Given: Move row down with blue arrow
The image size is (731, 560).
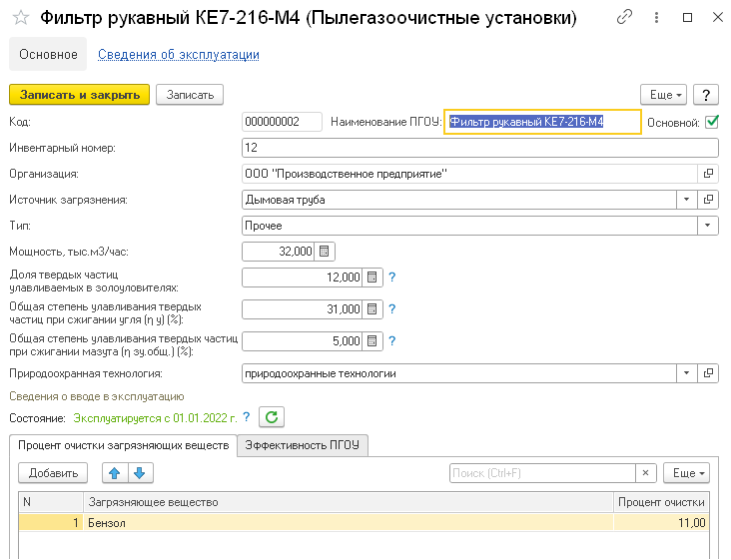Looking at the screenshot, I should pyautogui.click(x=139, y=473).
